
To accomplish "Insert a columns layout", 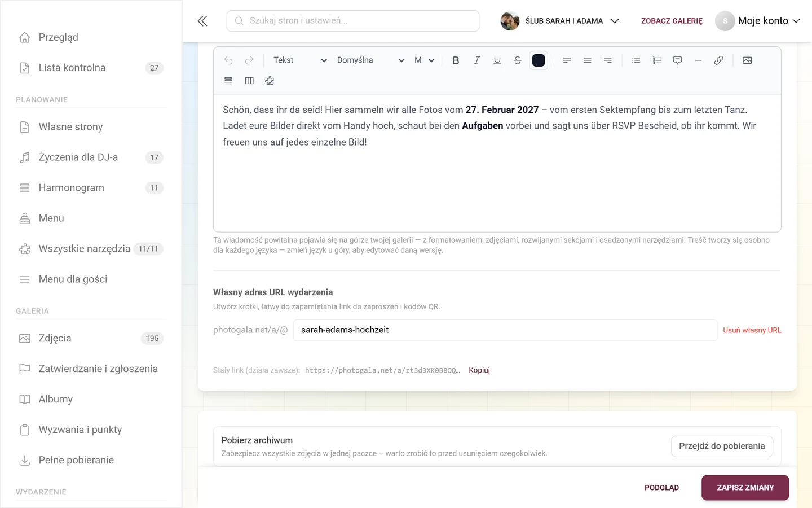I will point(249,81).
